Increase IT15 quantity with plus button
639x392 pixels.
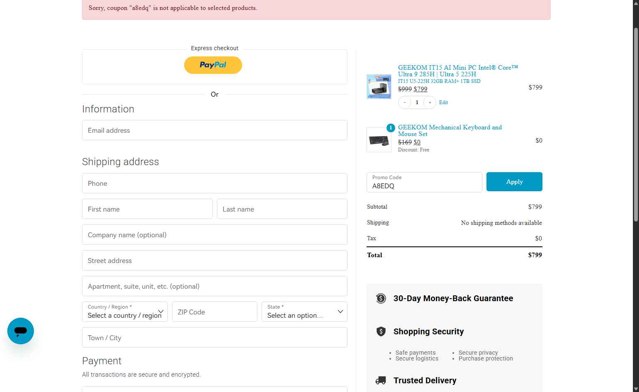coord(430,102)
